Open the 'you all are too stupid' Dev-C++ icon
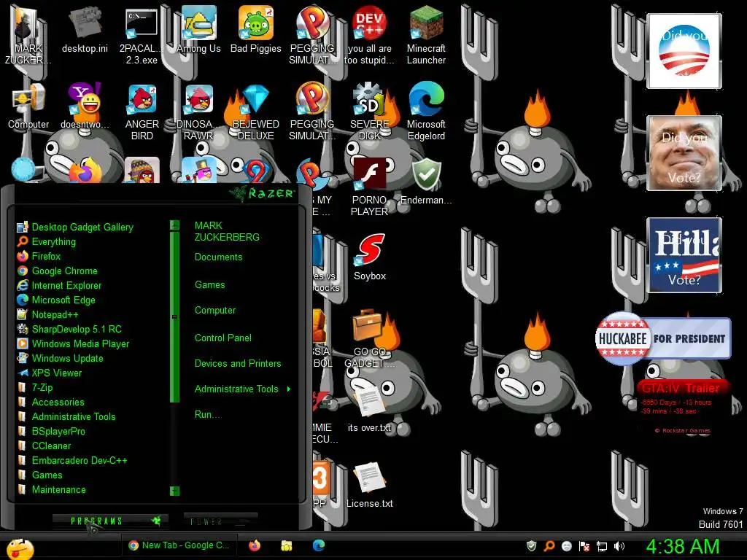Viewport: 747px width, 560px height. click(x=369, y=34)
